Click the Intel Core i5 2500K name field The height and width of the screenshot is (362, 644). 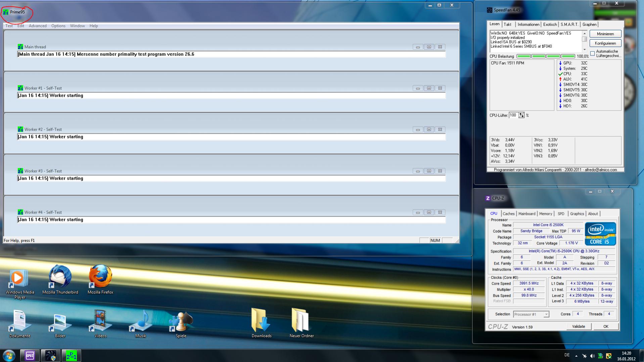click(548, 225)
